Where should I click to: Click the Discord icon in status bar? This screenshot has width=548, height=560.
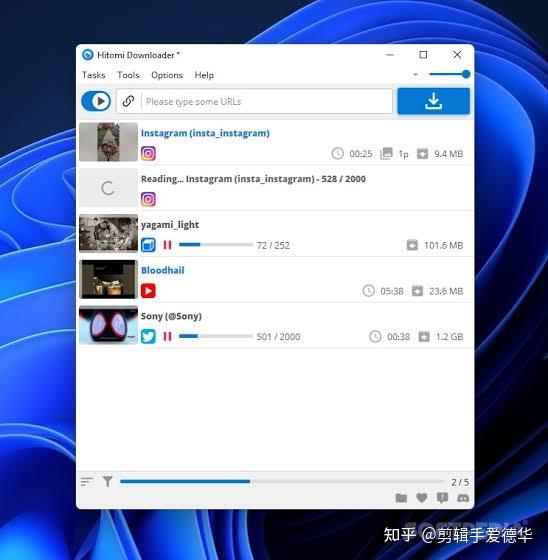coord(463,498)
